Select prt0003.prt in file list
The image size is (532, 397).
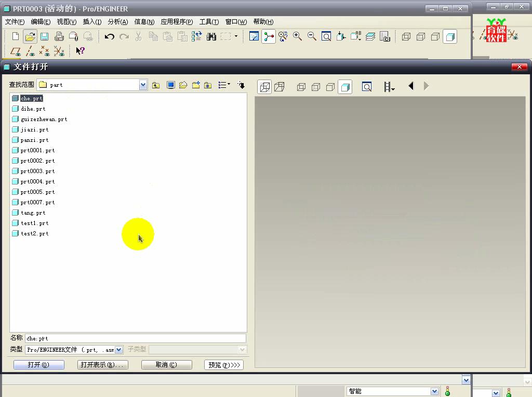tap(37, 171)
